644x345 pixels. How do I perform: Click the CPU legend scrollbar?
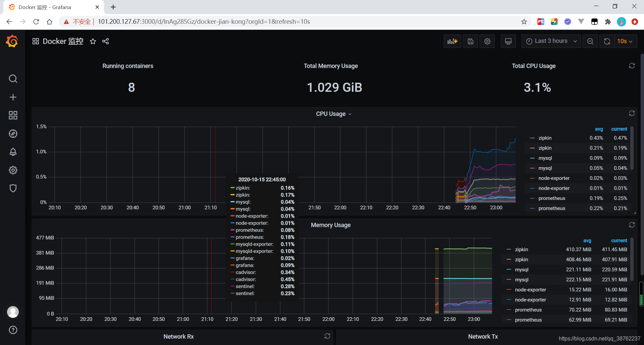[x=632, y=148]
